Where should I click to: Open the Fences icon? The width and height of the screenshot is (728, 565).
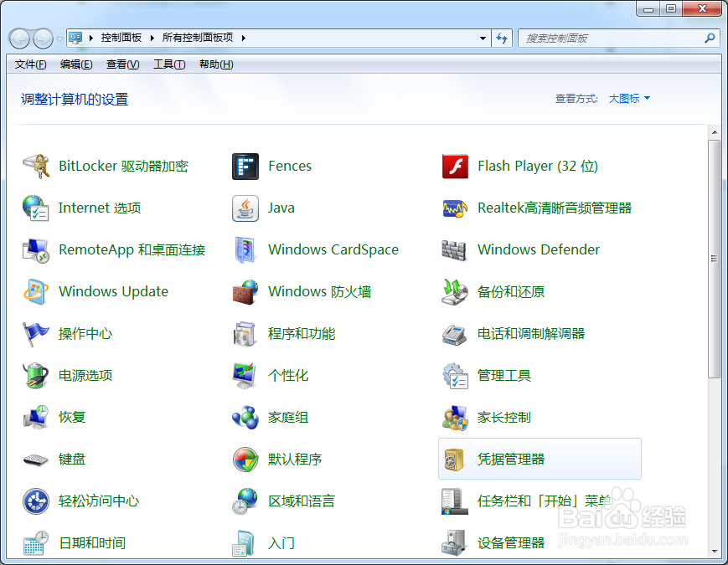click(245, 166)
